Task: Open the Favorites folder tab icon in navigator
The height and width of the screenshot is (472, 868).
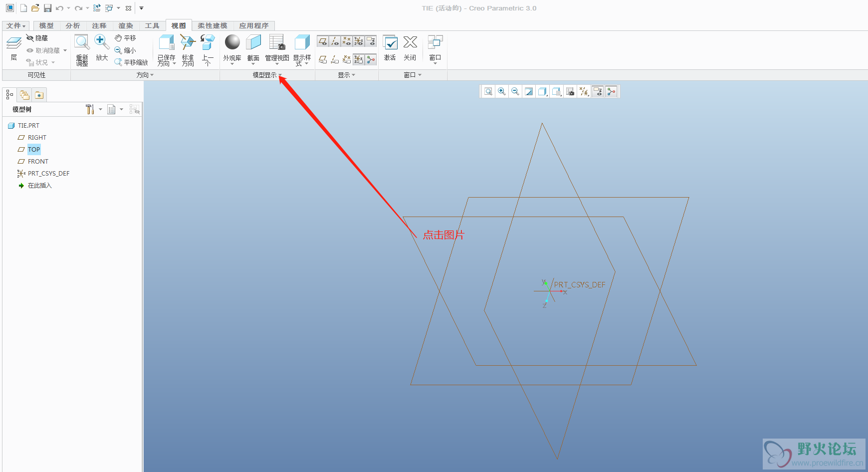Action: point(39,95)
